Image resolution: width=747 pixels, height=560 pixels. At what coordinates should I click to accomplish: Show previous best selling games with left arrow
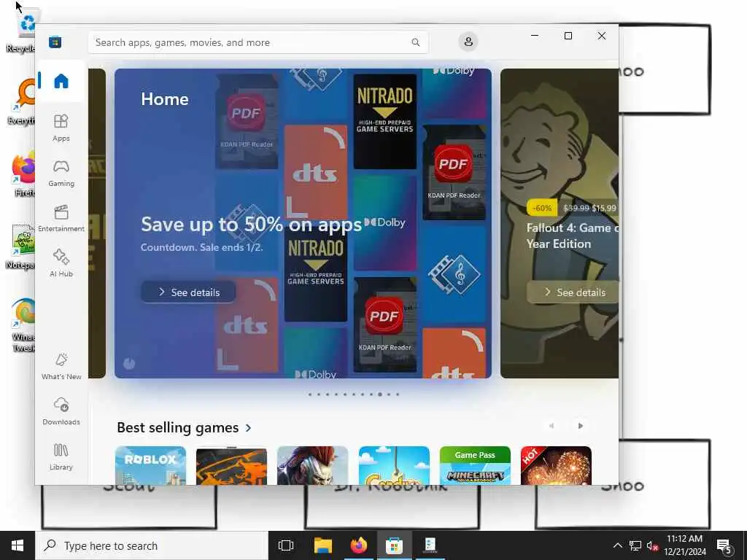point(551,426)
